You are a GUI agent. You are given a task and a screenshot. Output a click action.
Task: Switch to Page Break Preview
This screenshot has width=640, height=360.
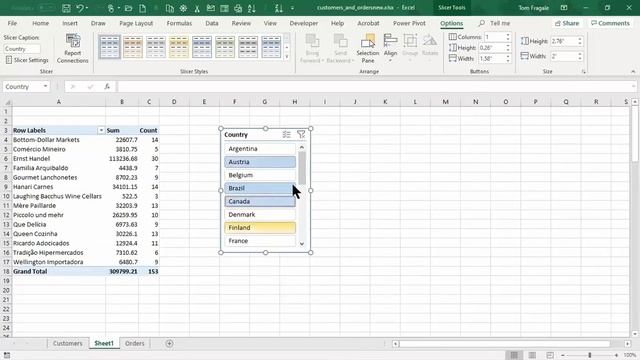pyautogui.click(x=550, y=355)
